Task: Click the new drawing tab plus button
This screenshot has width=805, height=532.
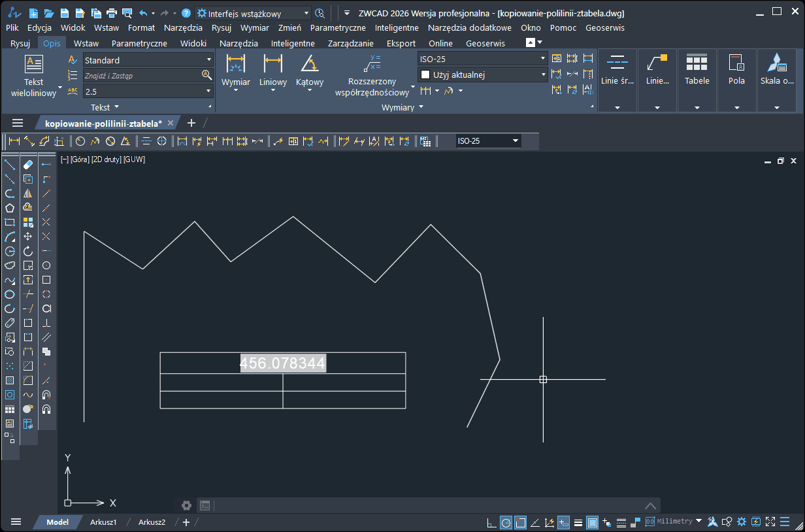Action: [191, 123]
